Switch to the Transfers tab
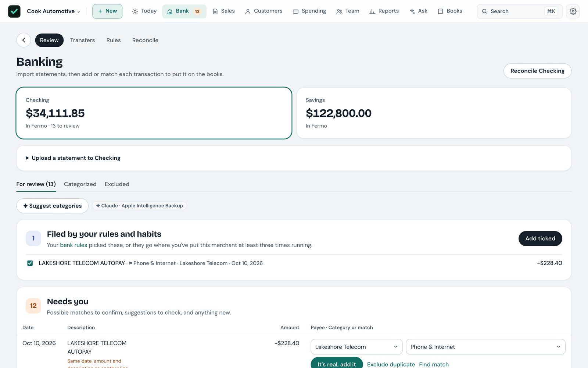Image resolution: width=588 pixels, height=368 pixels. coord(82,40)
